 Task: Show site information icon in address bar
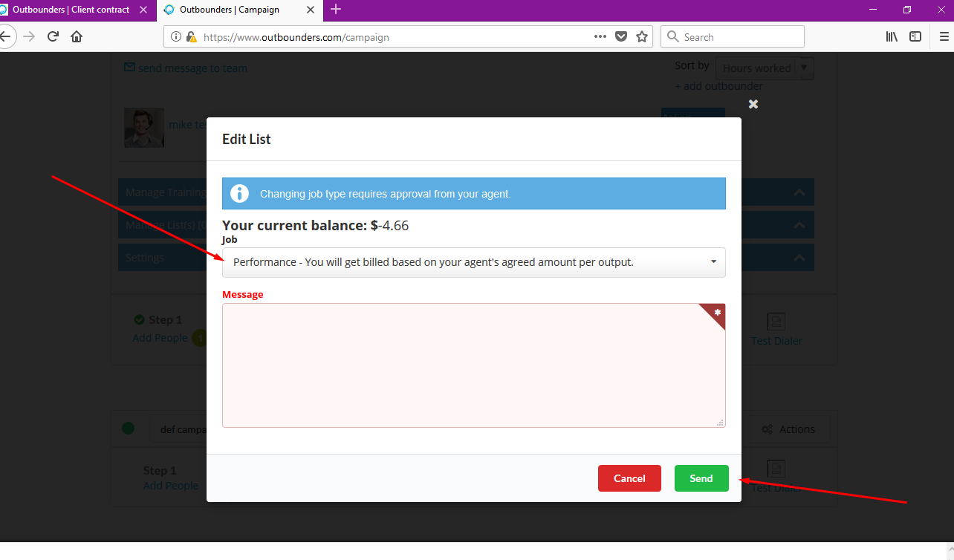(176, 36)
